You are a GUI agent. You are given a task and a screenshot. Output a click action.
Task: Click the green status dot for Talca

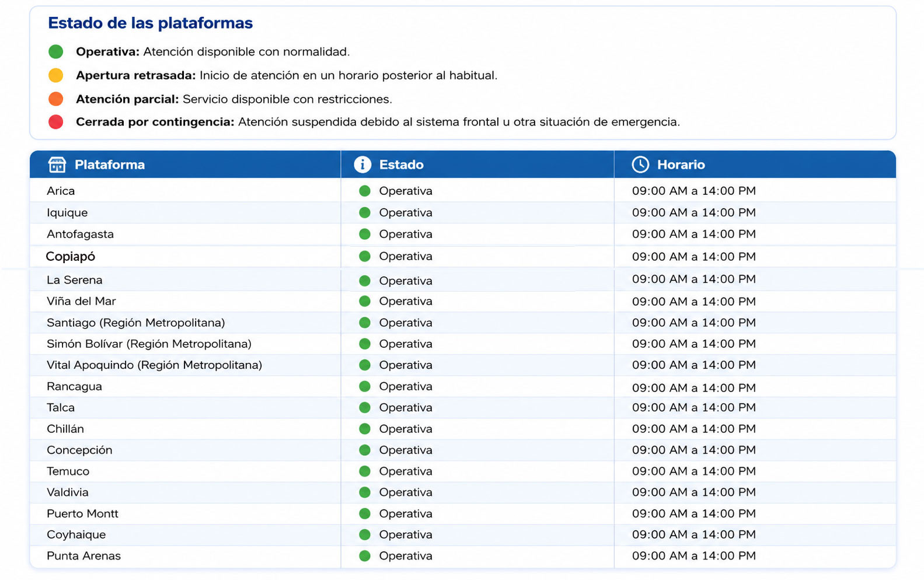[365, 407]
